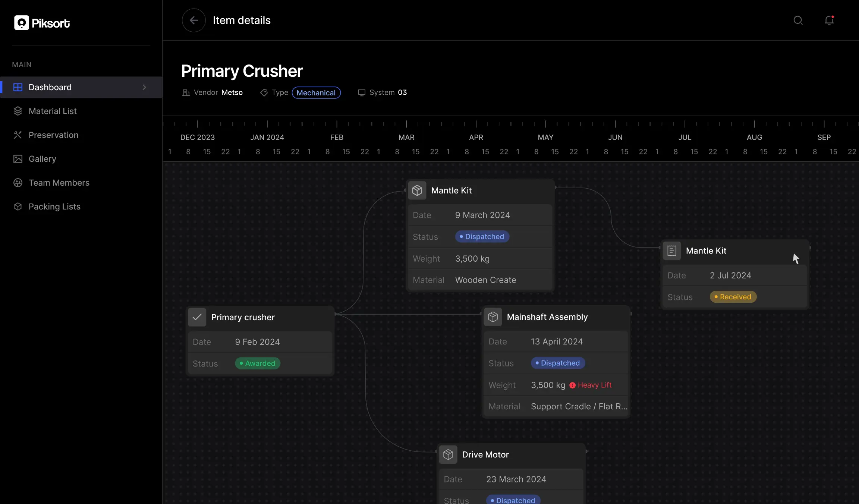The image size is (859, 504).
Task: Open the Mechanical type dropdown
Action: 316,92
